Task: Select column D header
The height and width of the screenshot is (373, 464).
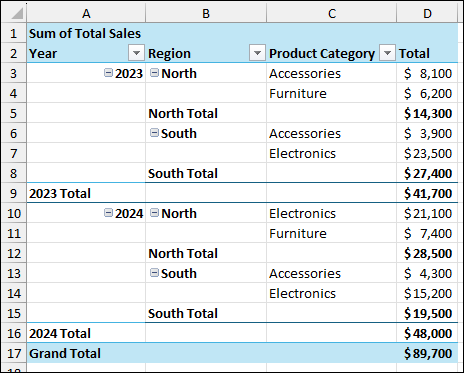Action: 427,13
